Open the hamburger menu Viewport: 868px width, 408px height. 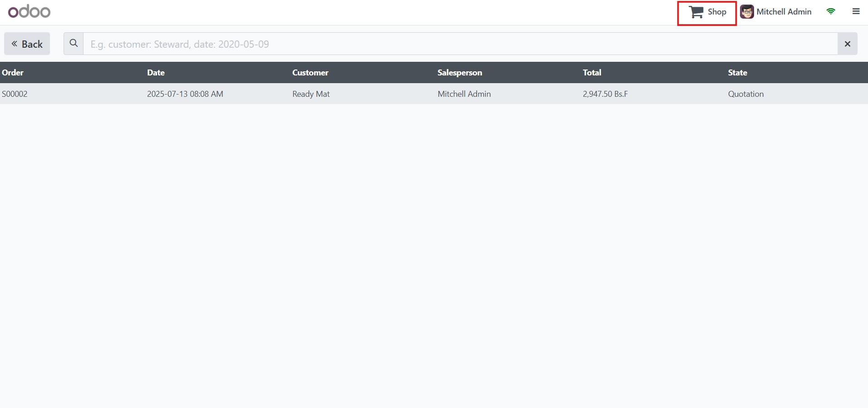pyautogui.click(x=856, y=12)
